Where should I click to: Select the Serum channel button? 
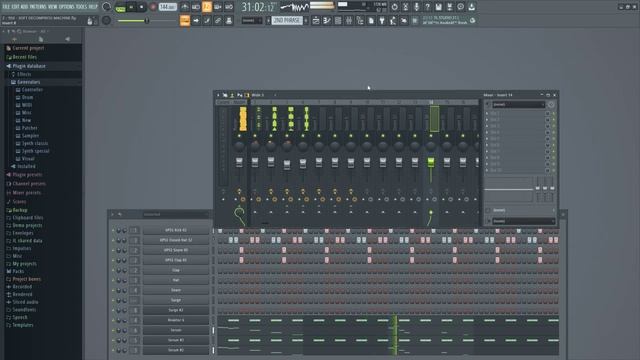[x=176, y=330]
